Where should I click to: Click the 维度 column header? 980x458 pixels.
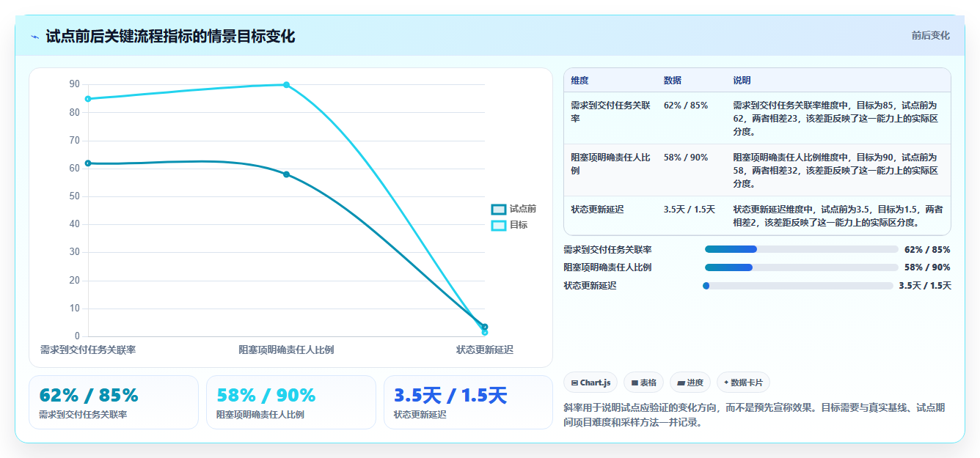coord(579,80)
